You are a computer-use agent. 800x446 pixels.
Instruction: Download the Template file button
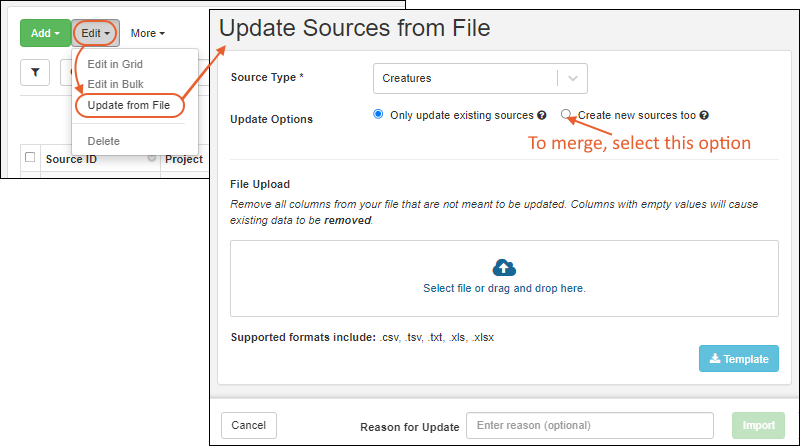click(738, 359)
